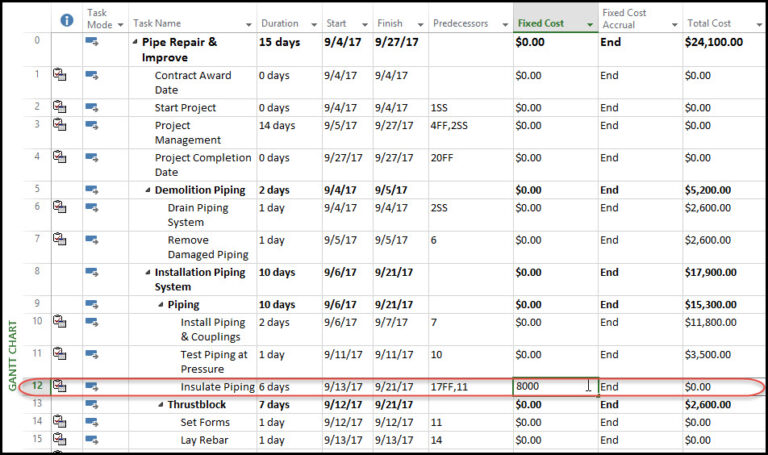Click the note indicator icon for Lay Rebar
This screenshot has height=455, width=768.
point(59,439)
